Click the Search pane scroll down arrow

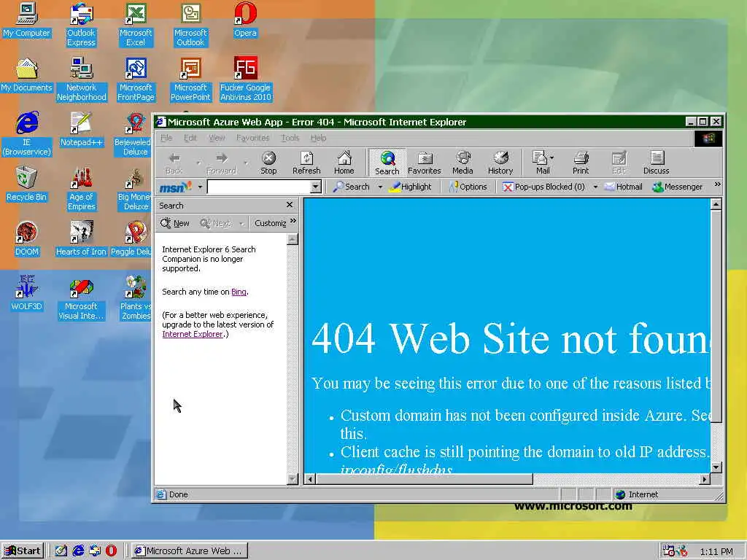pyautogui.click(x=293, y=479)
